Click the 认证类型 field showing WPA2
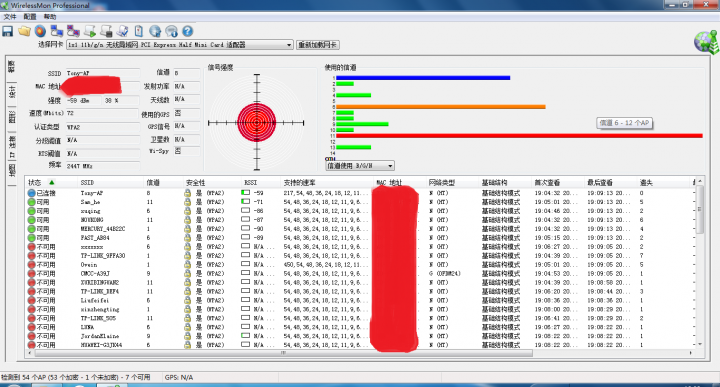 tap(103, 127)
